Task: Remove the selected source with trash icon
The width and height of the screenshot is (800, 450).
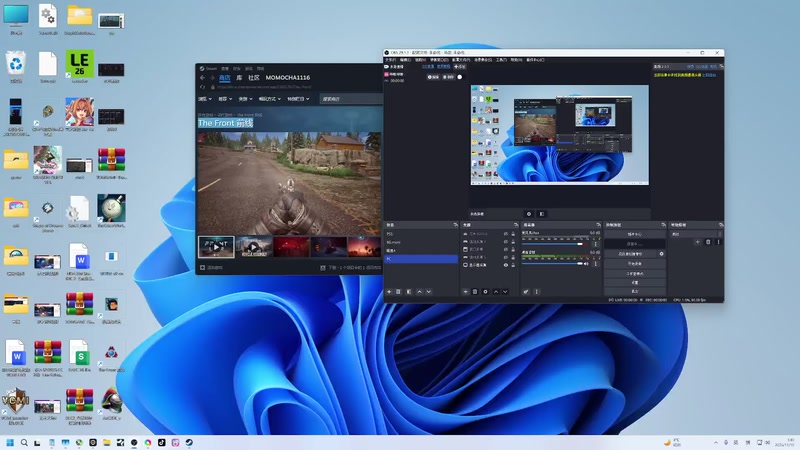Action: [x=475, y=291]
